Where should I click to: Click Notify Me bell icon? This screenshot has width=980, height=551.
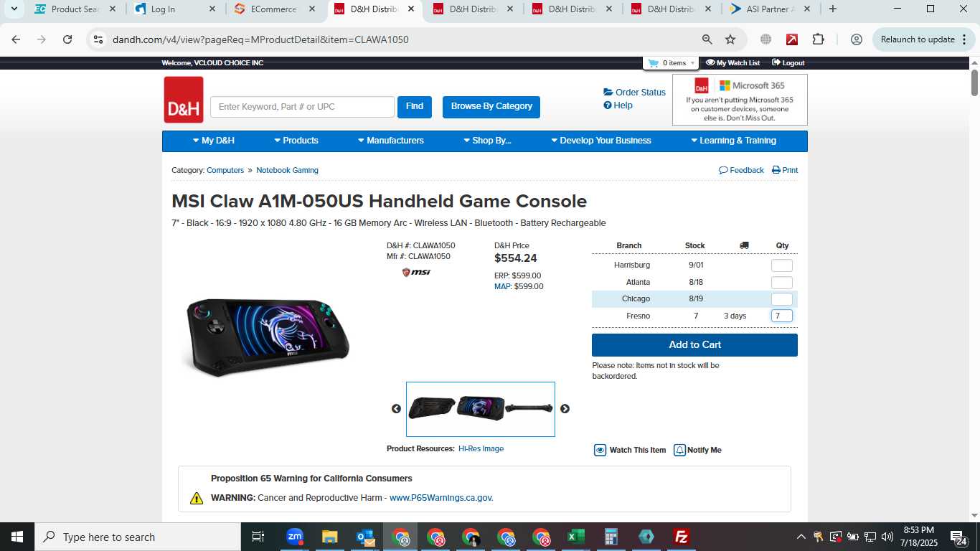pos(679,450)
